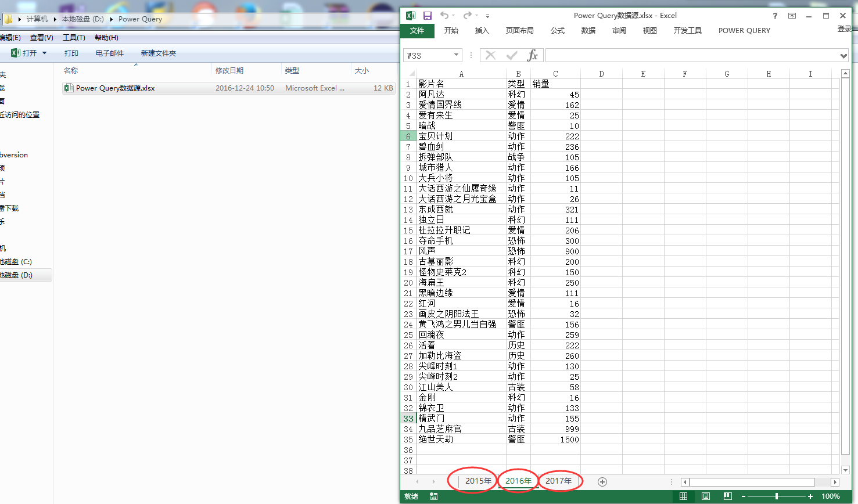Open the 文件 (File) tab
The width and height of the screenshot is (858, 504).
tap(417, 31)
